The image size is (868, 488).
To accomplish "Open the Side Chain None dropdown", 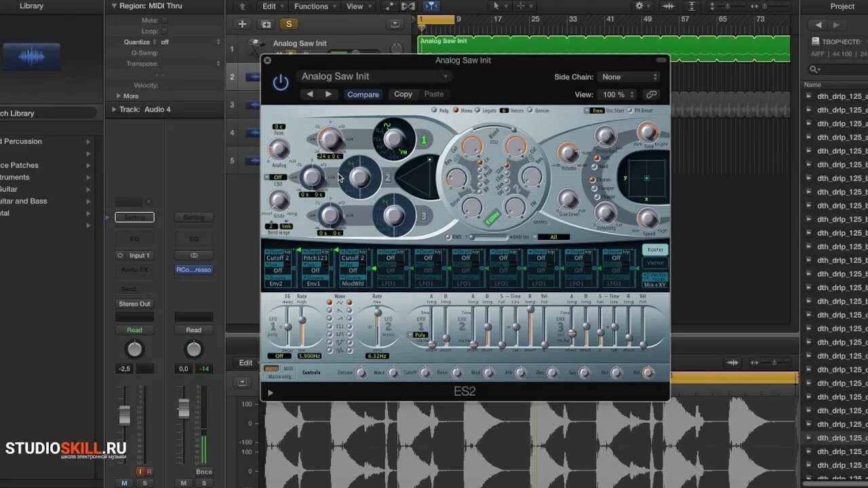I will [x=629, y=77].
